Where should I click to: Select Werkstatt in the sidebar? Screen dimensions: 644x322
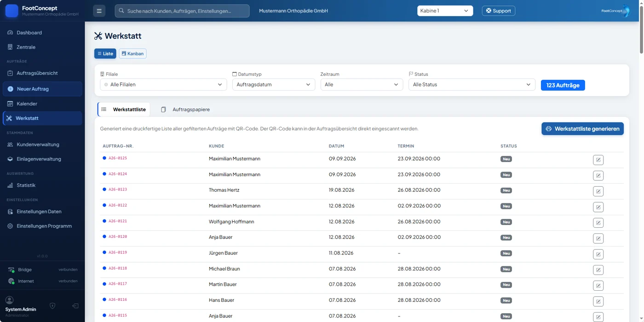click(x=42, y=118)
